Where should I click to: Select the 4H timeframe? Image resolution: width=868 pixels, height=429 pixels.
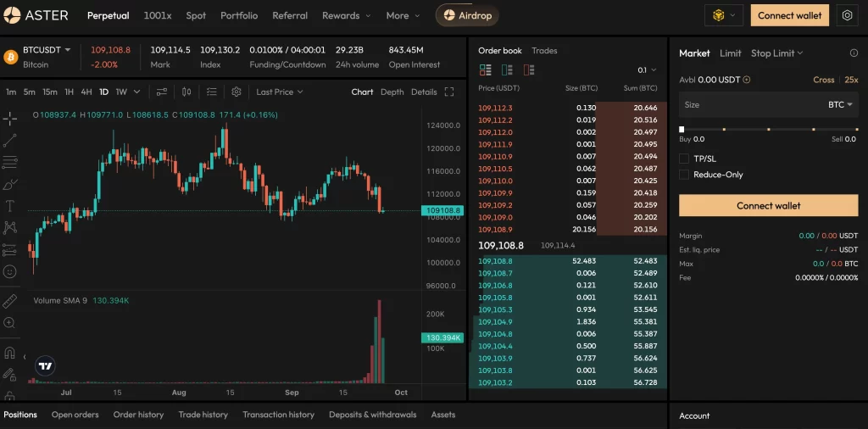click(86, 92)
